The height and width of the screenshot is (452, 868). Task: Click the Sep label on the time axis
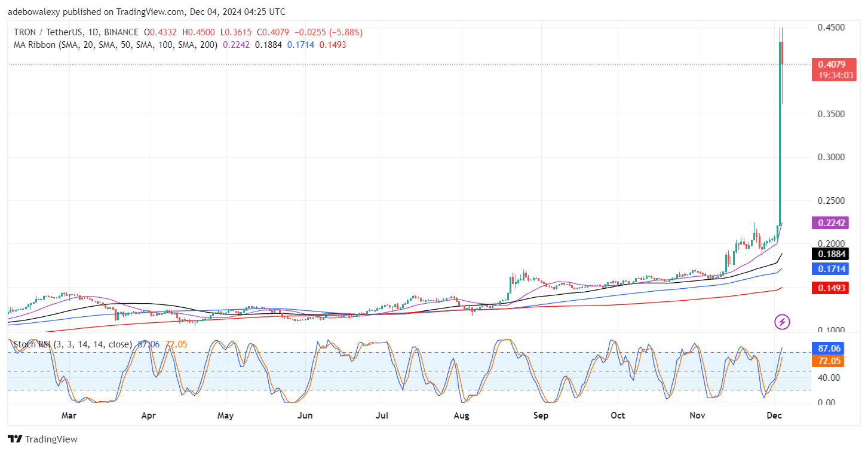(x=541, y=415)
